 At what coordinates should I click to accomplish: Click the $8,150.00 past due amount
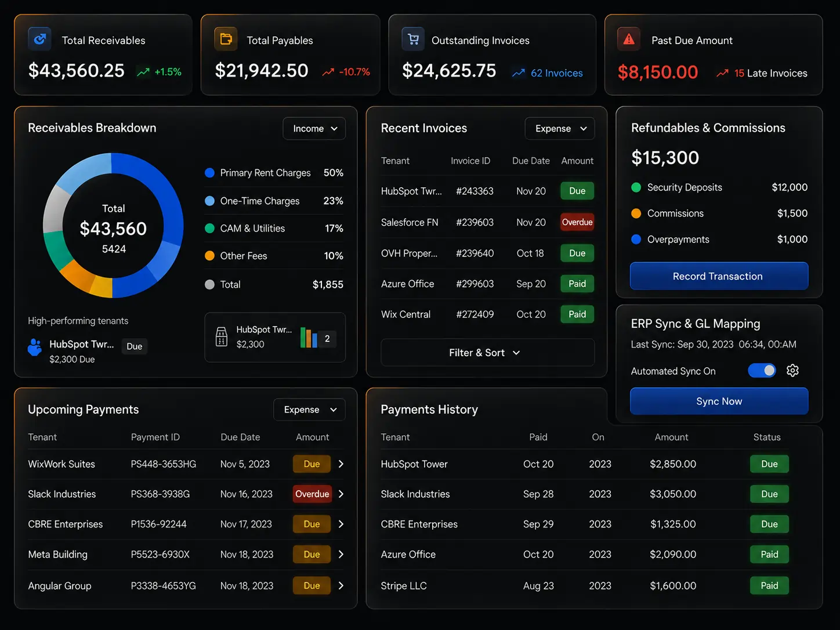(x=658, y=72)
